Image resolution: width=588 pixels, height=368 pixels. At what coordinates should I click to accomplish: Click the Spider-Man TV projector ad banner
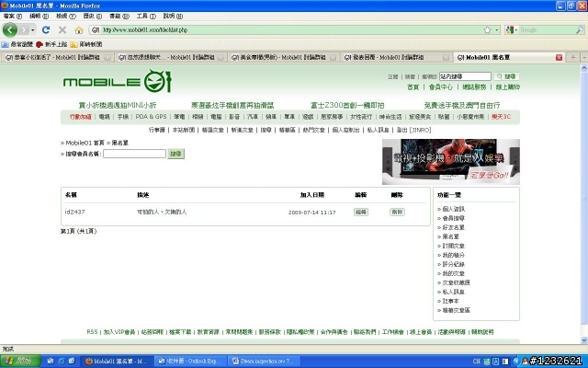click(x=451, y=162)
